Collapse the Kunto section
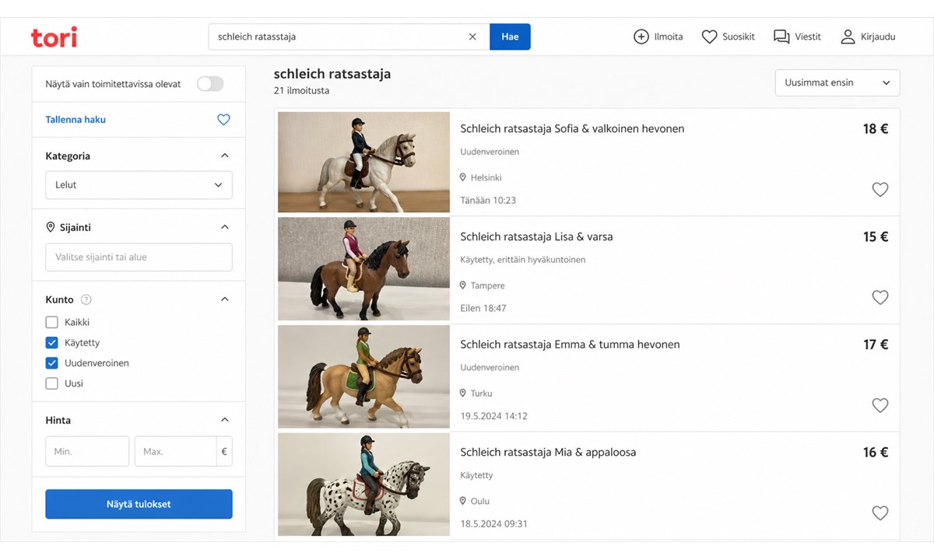This screenshot has height=560, width=934. coord(225,299)
